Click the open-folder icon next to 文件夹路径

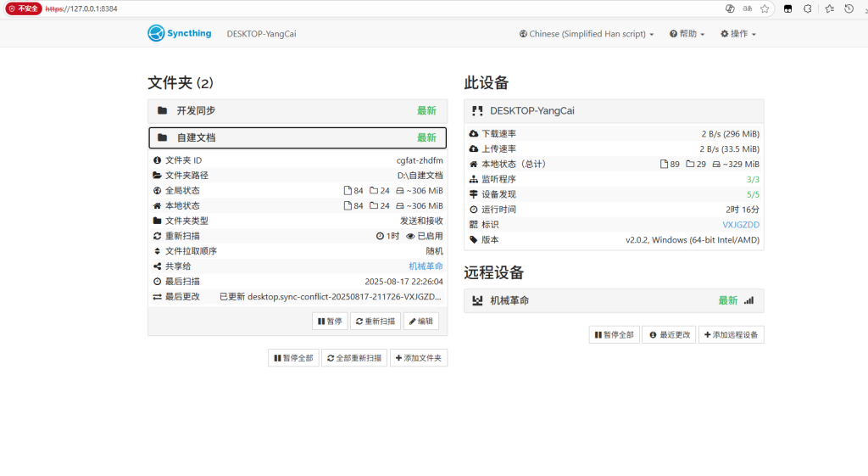[x=157, y=175]
